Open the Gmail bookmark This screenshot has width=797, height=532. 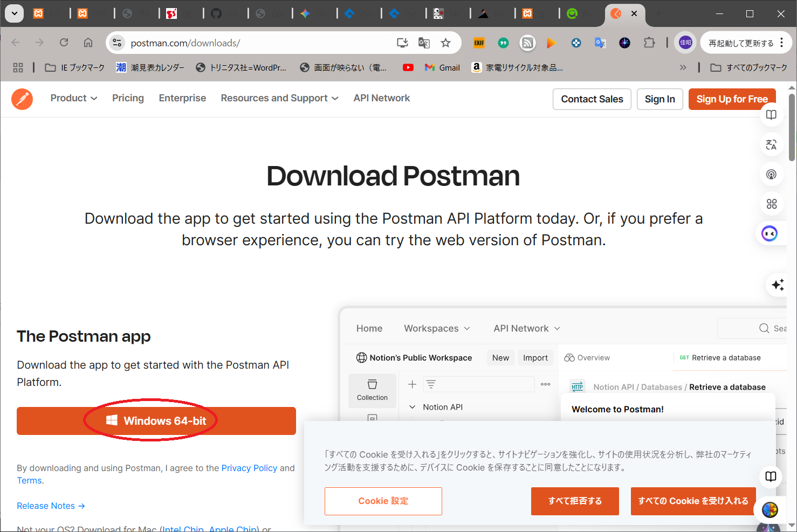(442, 67)
